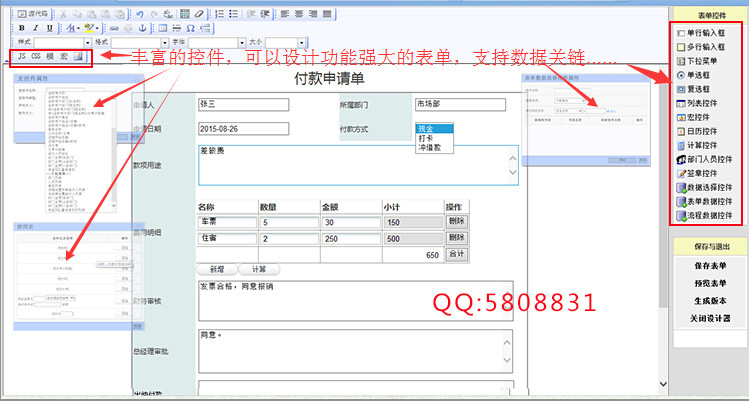Screen dimensions: 749x401
Task: Toggle underline formatting
Action: tap(50, 28)
